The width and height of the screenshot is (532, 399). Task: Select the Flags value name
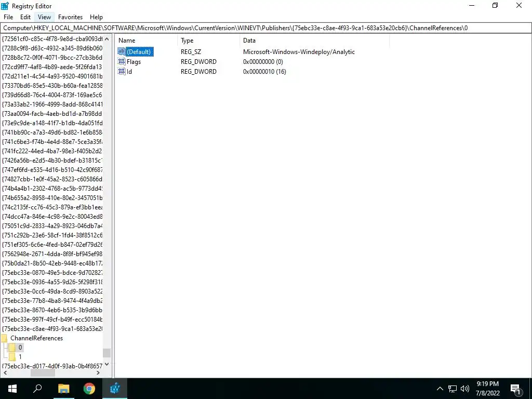[134, 62]
